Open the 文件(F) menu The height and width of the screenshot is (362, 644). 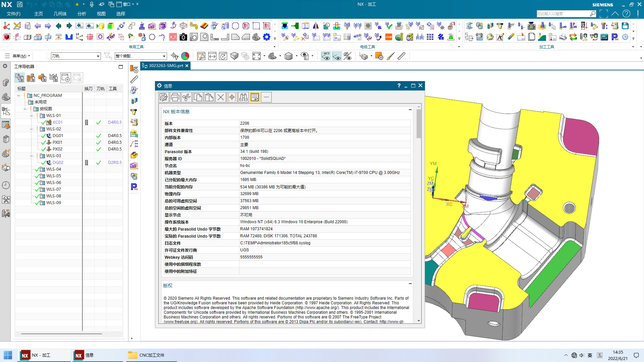13,14
